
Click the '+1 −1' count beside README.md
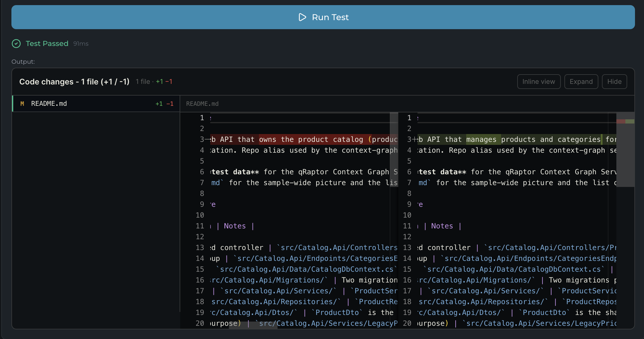point(164,104)
